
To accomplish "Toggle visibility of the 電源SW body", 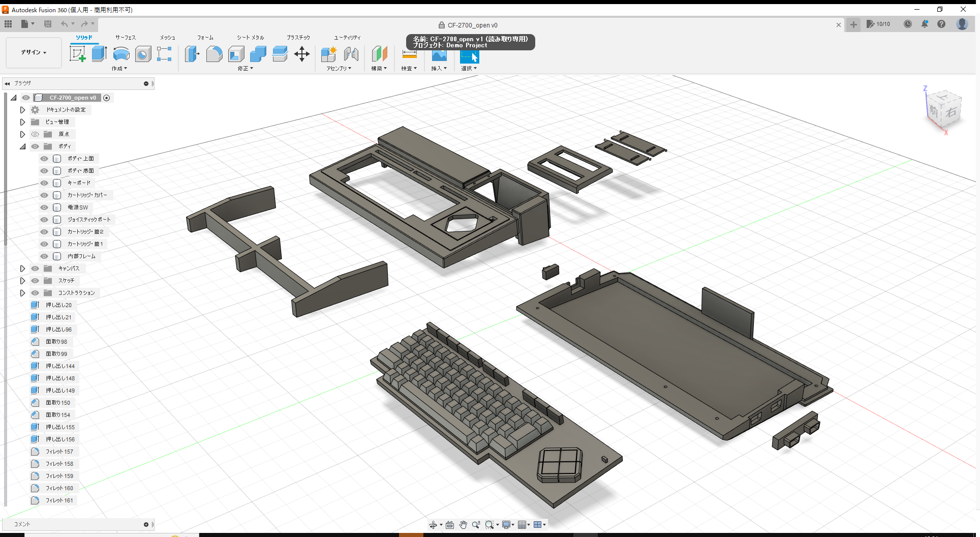I will tap(44, 207).
